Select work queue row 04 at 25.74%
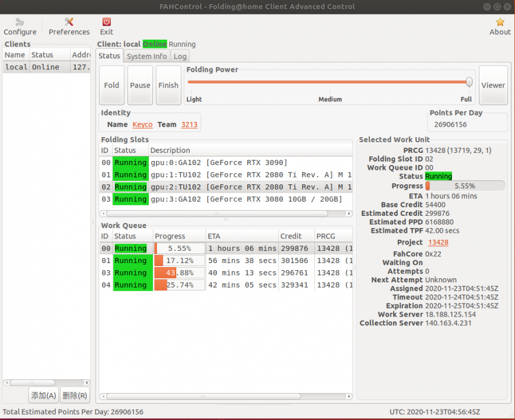Screen dimensions: 515x420 tap(226, 285)
